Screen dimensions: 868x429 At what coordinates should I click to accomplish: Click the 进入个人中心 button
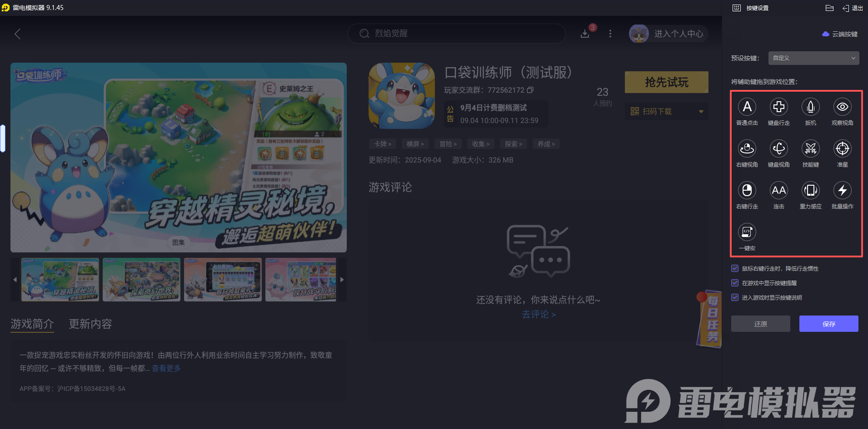[668, 34]
